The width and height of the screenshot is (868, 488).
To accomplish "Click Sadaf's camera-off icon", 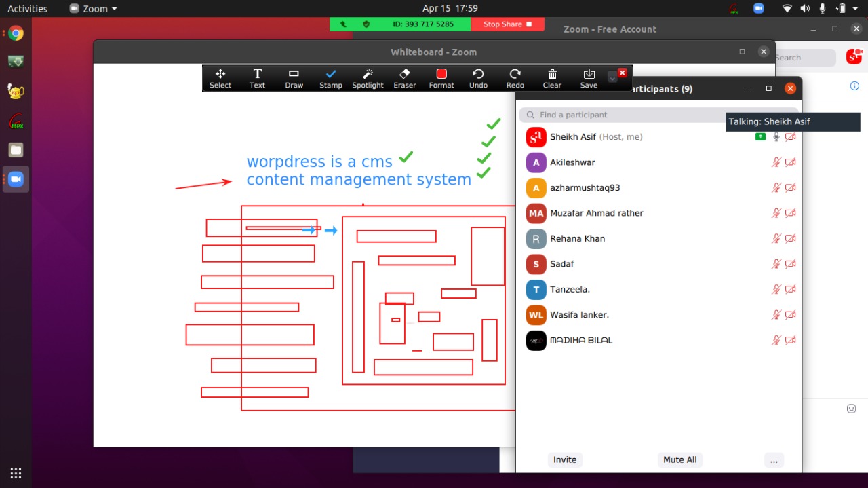I will pyautogui.click(x=790, y=264).
